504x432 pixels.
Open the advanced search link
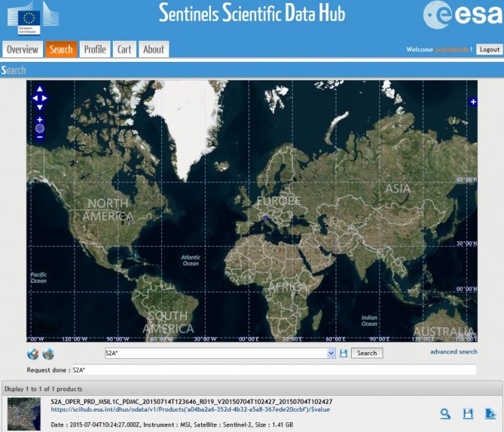click(454, 351)
